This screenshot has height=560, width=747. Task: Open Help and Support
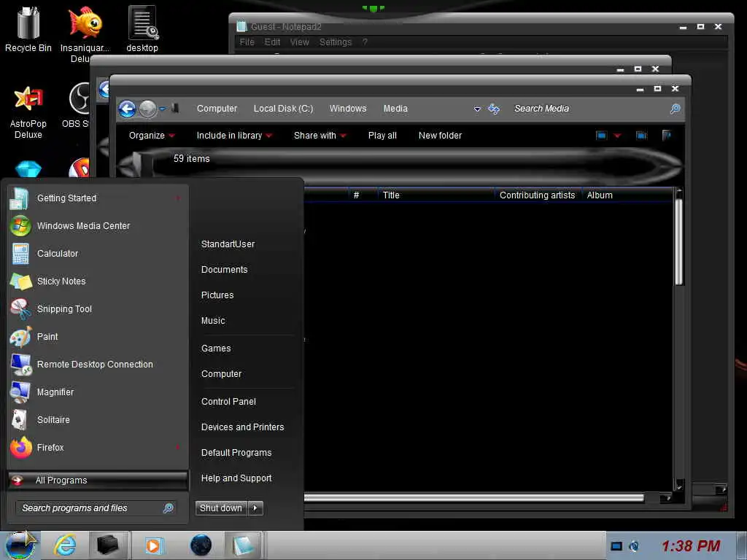pyautogui.click(x=236, y=478)
